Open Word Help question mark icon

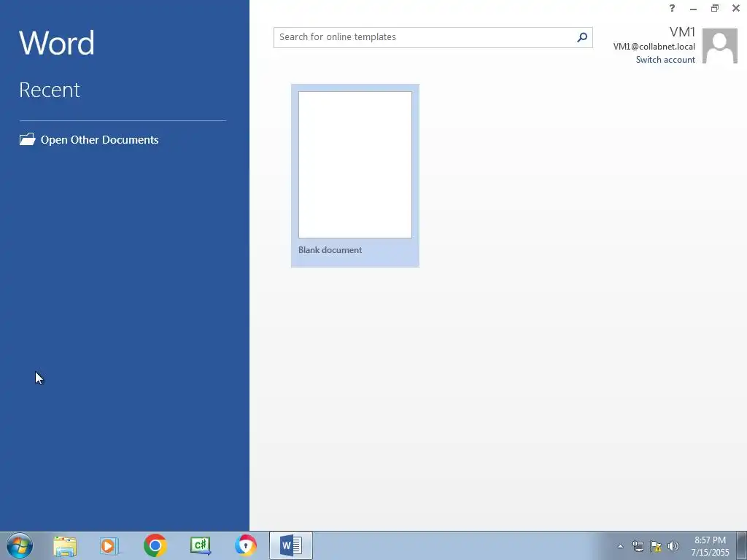pyautogui.click(x=672, y=8)
